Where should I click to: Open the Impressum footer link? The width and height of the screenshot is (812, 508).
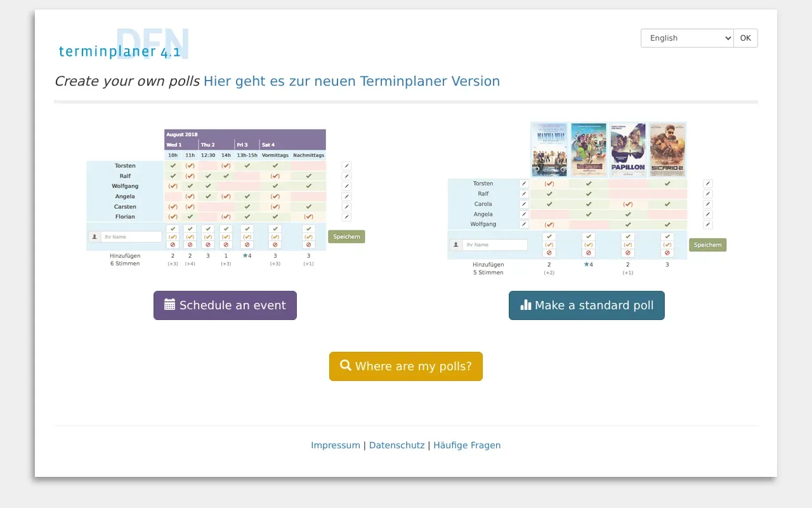click(x=335, y=445)
